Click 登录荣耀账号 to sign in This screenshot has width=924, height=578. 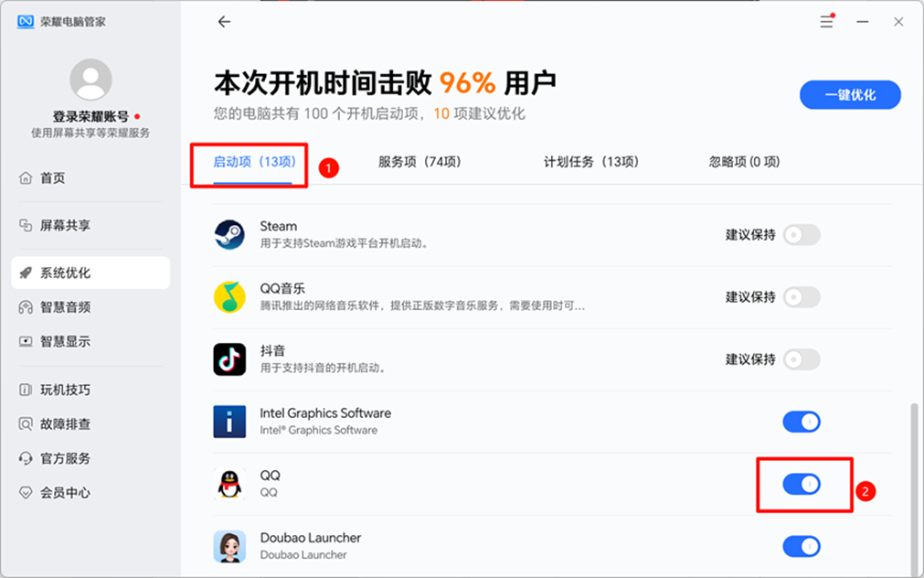click(x=90, y=116)
